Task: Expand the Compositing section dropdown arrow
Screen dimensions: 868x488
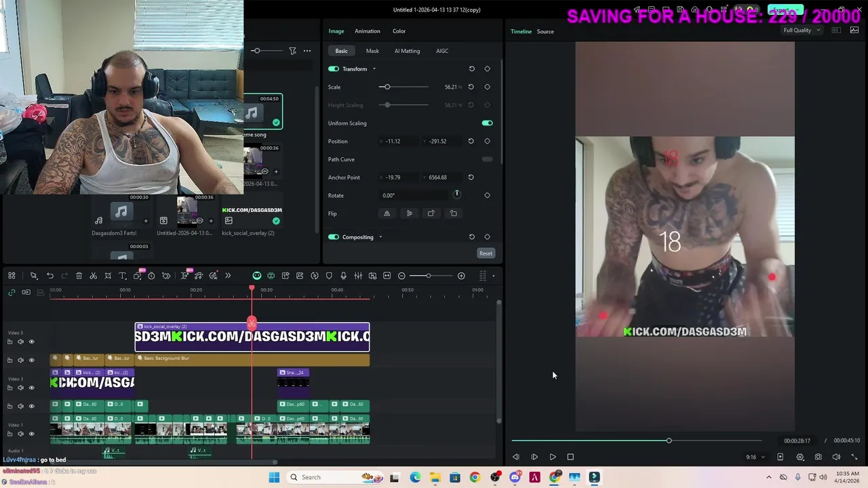Action: pyautogui.click(x=380, y=237)
